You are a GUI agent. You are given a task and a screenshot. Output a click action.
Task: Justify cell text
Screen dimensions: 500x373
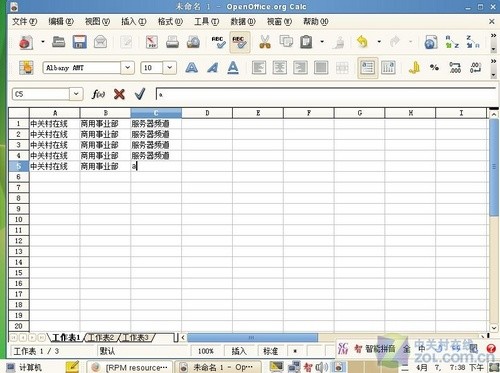click(x=321, y=68)
